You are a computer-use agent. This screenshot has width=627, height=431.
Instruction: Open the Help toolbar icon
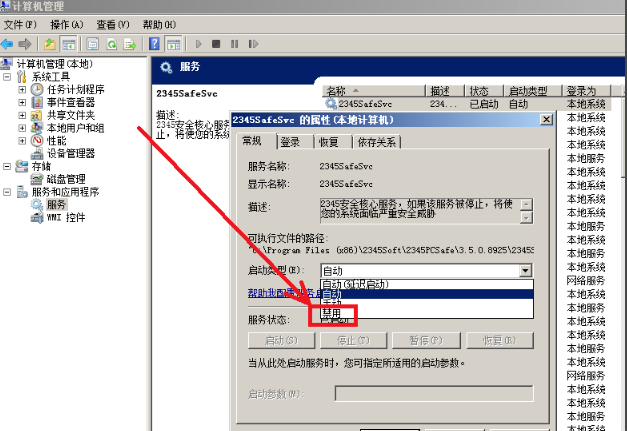coord(155,44)
